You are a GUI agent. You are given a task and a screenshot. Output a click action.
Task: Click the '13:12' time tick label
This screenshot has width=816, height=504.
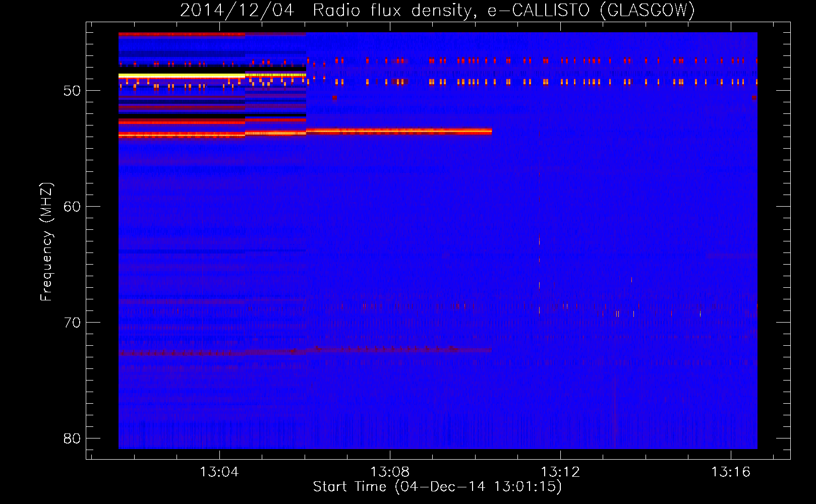point(560,472)
